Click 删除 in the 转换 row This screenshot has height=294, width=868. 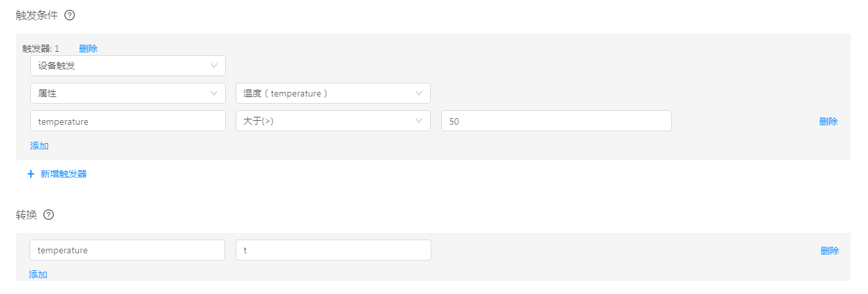click(x=829, y=251)
